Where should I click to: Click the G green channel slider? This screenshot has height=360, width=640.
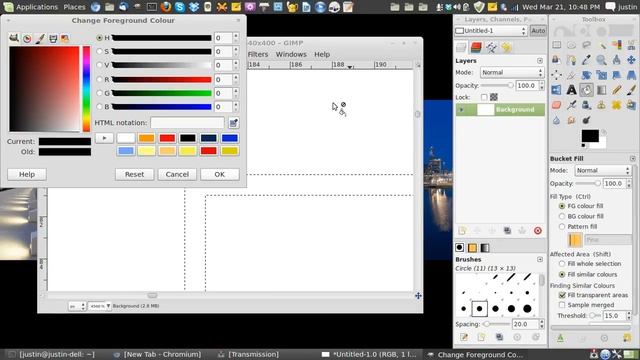(x=162, y=93)
